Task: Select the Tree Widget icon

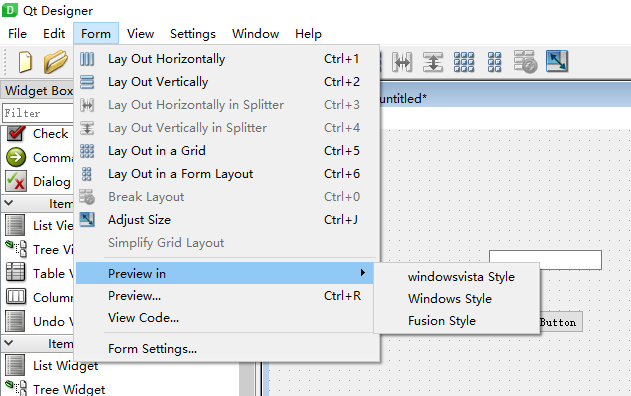Action: (16, 388)
